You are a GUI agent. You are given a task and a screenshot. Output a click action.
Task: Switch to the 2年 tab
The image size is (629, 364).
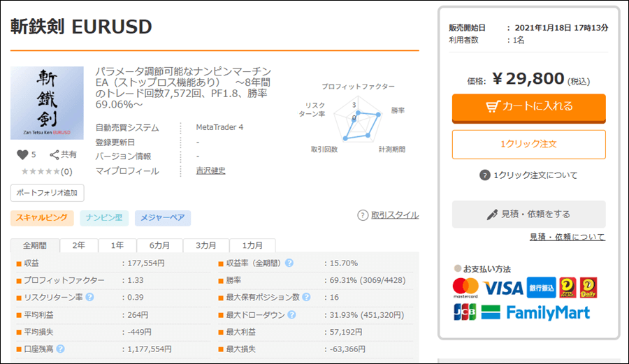79,245
